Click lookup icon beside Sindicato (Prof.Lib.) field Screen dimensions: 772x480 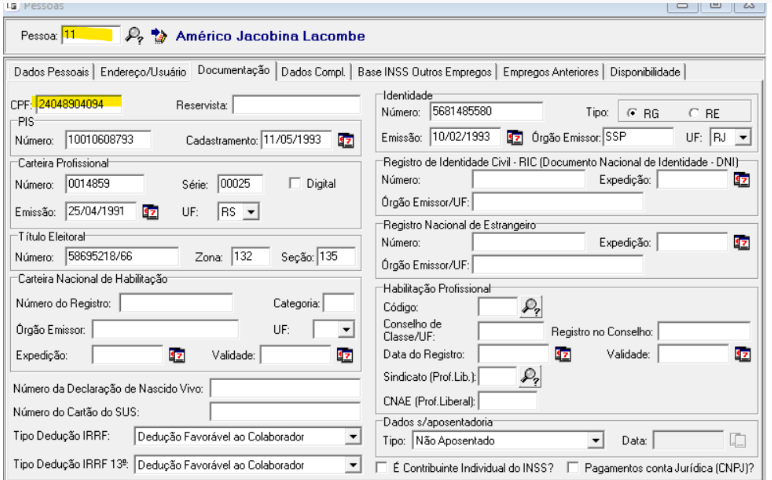530,376
